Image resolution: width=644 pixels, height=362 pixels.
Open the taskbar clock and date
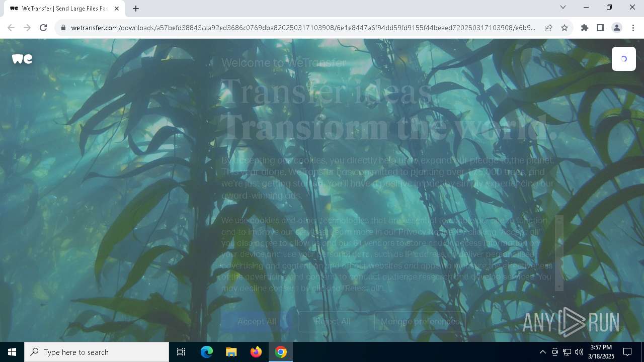pyautogui.click(x=601, y=352)
